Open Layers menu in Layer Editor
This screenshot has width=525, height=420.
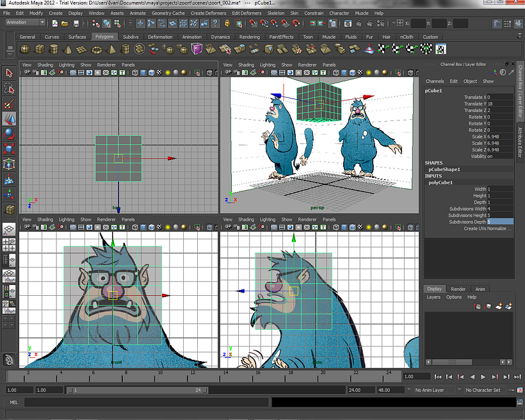[x=433, y=297]
